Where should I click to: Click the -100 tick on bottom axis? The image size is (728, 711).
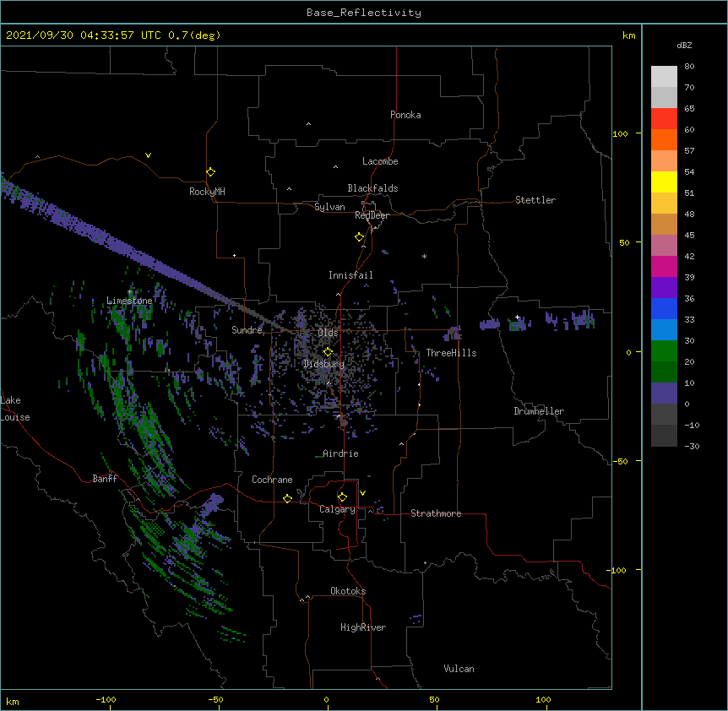106,699
